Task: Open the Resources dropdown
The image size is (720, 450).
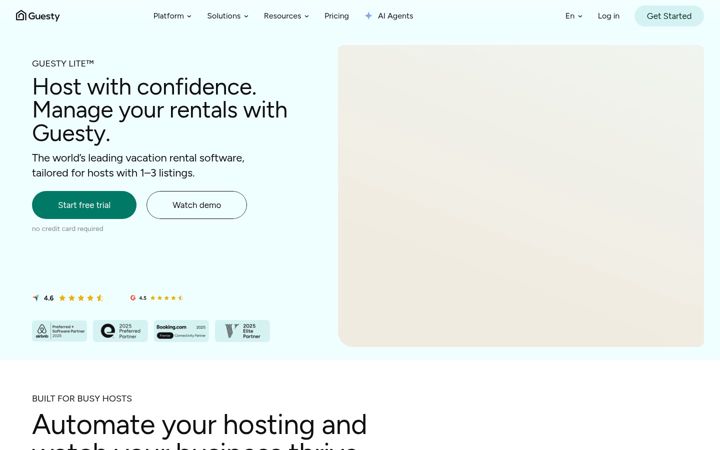Action: click(x=286, y=16)
